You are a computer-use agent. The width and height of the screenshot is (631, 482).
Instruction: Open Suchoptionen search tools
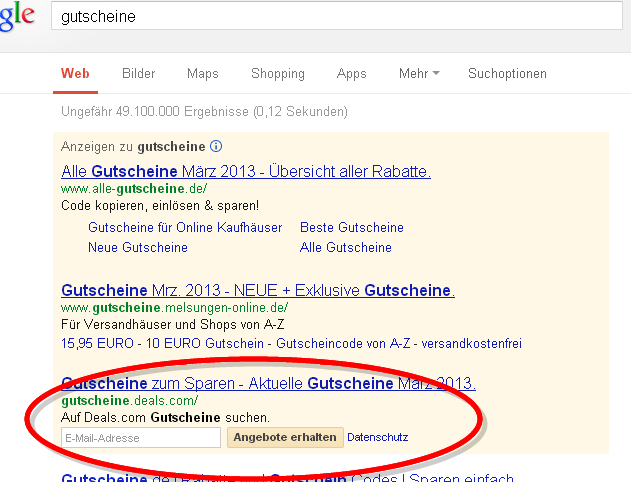pos(507,74)
